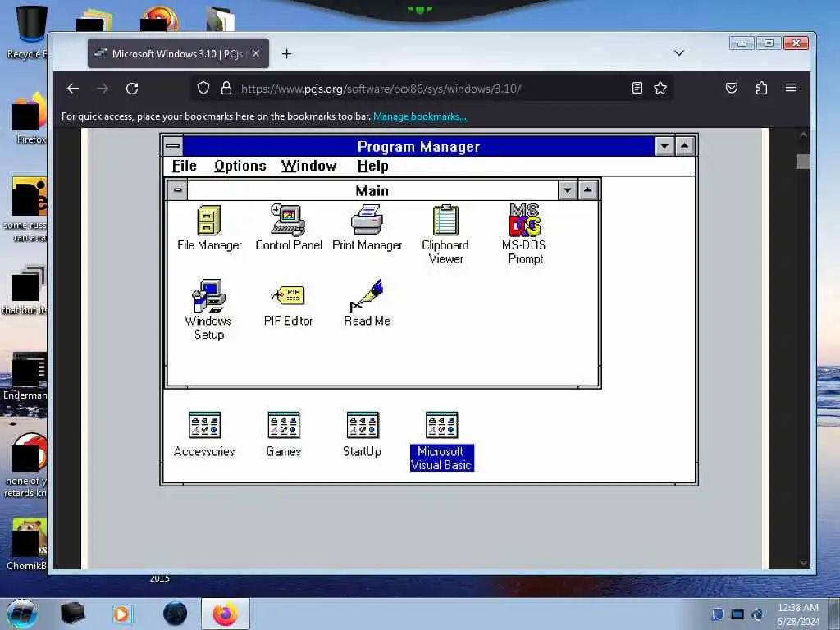Bookmark this page with star icon
840x630 pixels.
[x=660, y=88]
